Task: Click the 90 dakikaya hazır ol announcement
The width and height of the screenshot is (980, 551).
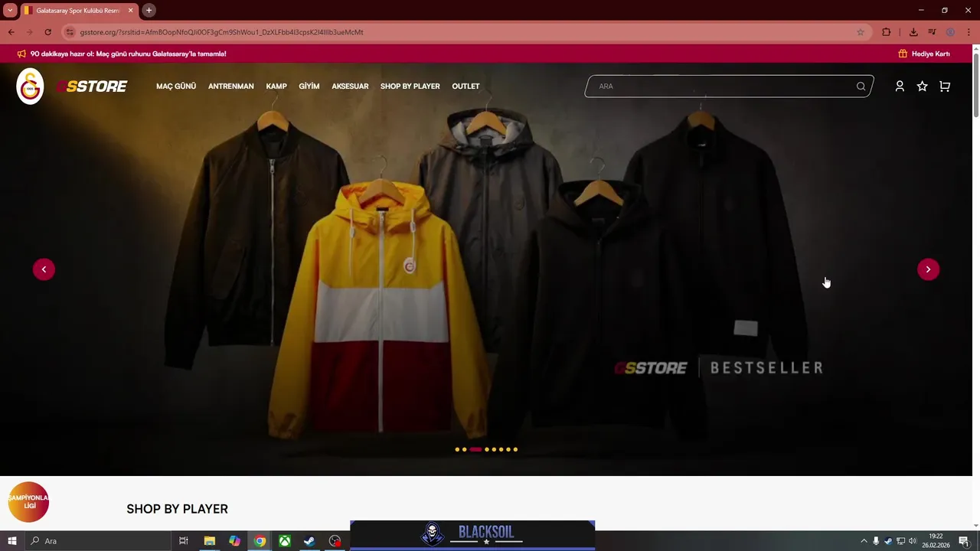Action: (x=128, y=54)
